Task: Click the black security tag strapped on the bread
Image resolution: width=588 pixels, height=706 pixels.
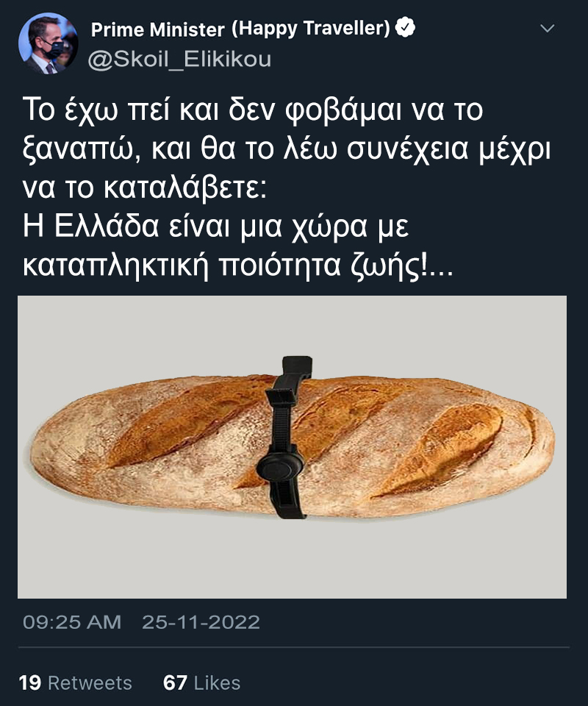Action: click(287, 437)
